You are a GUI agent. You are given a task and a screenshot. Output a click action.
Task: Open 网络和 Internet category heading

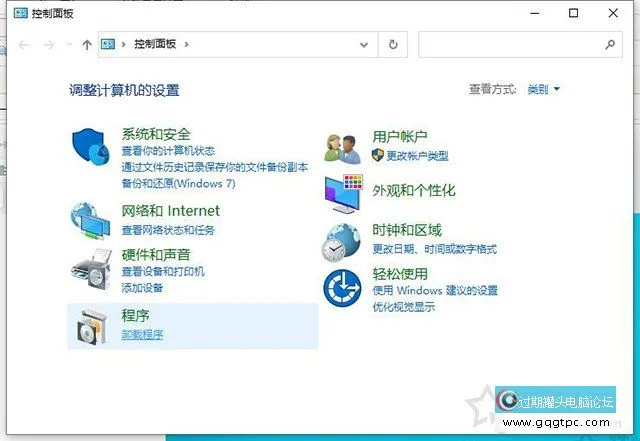click(x=171, y=211)
